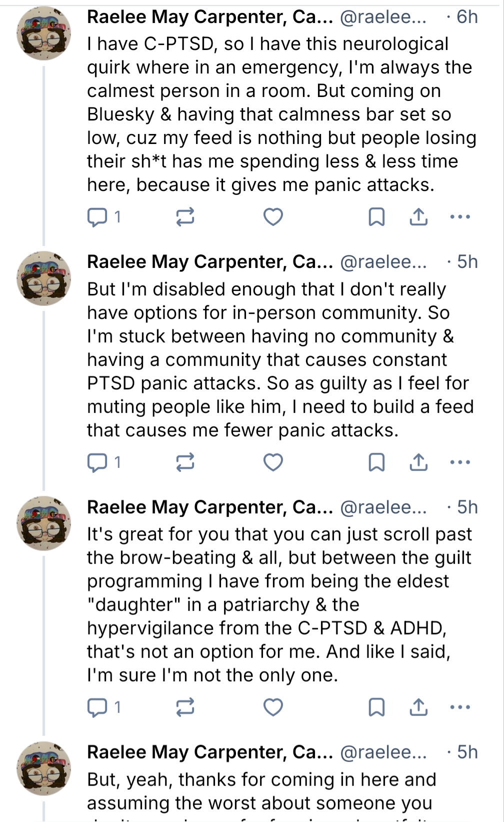504x822 pixels.
Task: Open Raelee May Carpenter's name on first post
Action: (x=210, y=17)
